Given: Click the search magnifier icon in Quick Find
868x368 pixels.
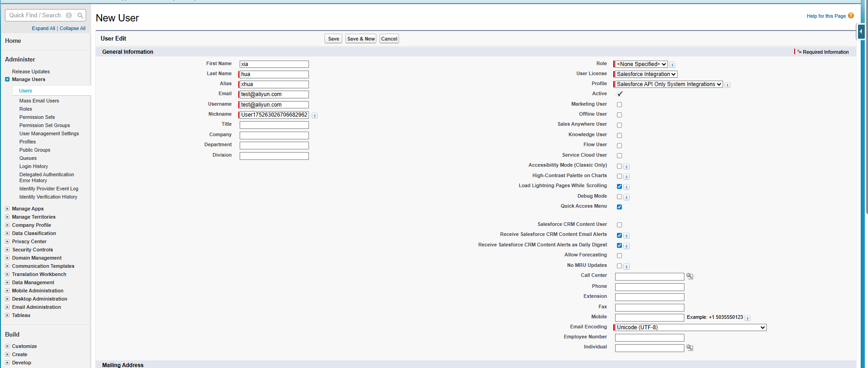Looking at the screenshot, I should (80, 15).
